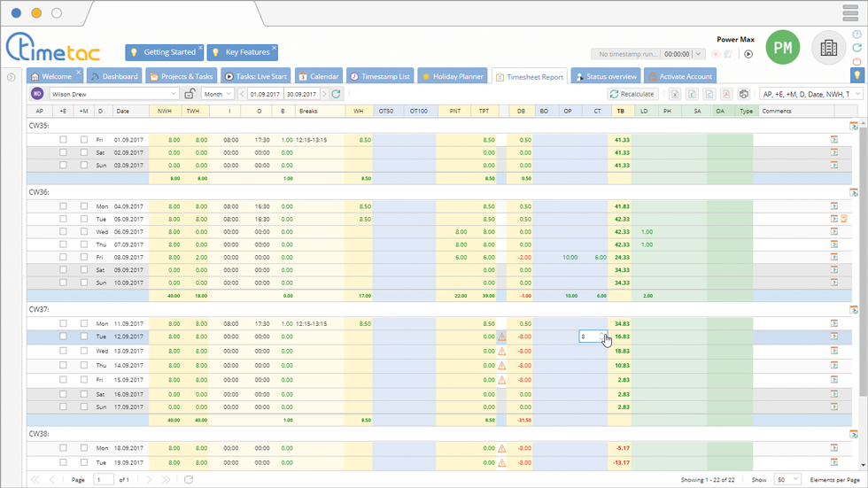868x488 pixels.
Task: Click the start date field 01.09.2017
Action: 266,94
